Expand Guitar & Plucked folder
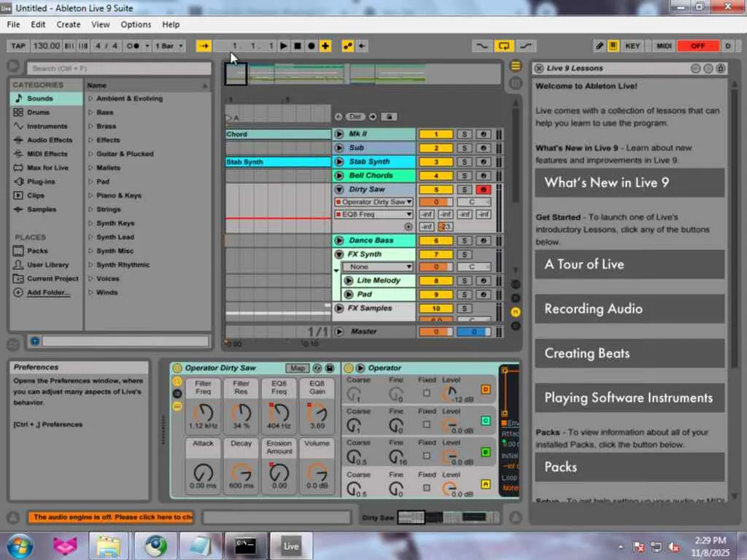 (x=90, y=154)
